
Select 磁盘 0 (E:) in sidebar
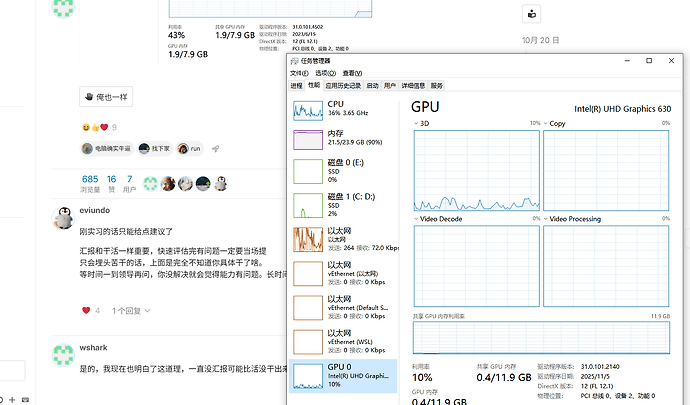(343, 171)
